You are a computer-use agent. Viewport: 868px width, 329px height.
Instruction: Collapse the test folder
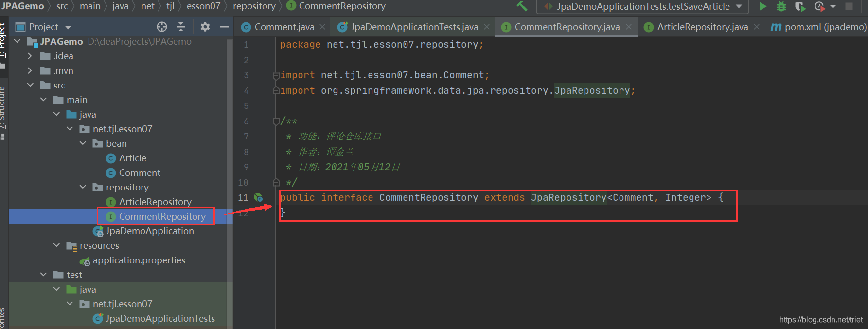(x=43, y=275)
